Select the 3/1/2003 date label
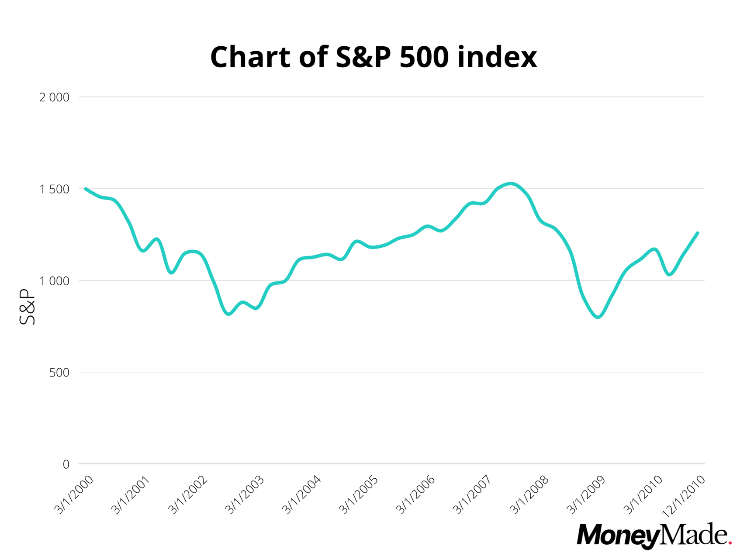The height and width of the screenshot is (560, 747). coord(245,495)
